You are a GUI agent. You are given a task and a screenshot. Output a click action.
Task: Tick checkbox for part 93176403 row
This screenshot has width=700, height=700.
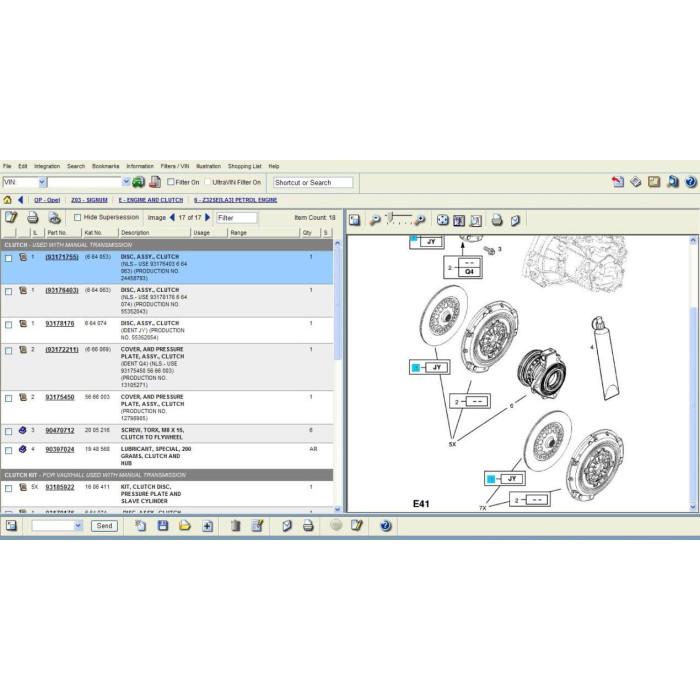click(8, 292)
